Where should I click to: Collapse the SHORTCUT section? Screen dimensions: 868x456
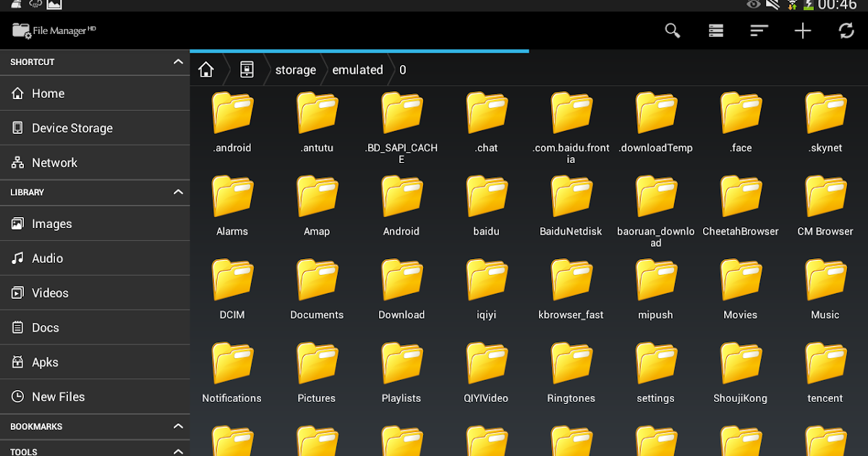pyautogui.click(x=178, y=62)
